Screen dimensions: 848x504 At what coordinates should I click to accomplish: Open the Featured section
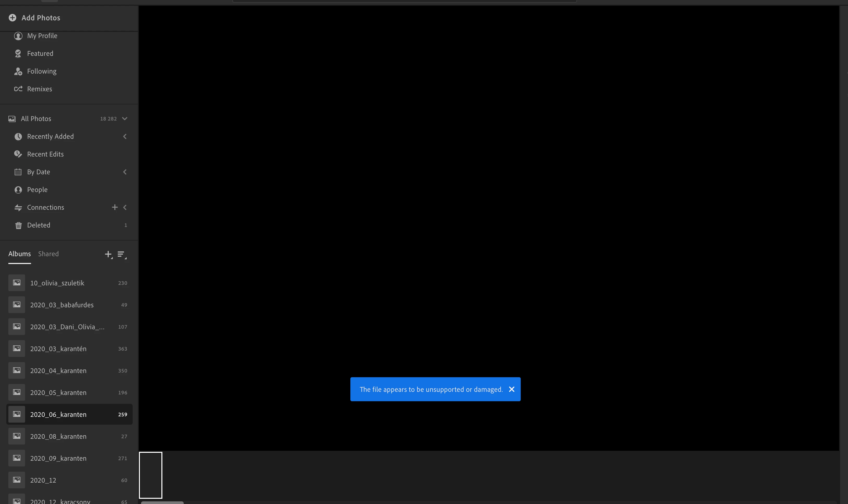pos(40,53)
